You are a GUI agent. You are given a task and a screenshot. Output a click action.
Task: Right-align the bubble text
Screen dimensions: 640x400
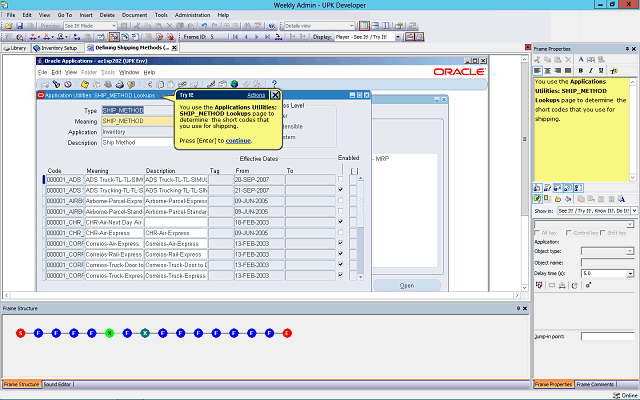point(558,71)
